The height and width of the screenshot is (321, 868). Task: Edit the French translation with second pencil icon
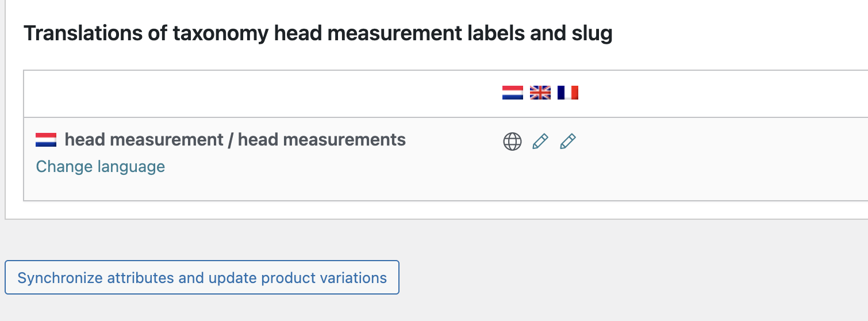tap(568, 141)
